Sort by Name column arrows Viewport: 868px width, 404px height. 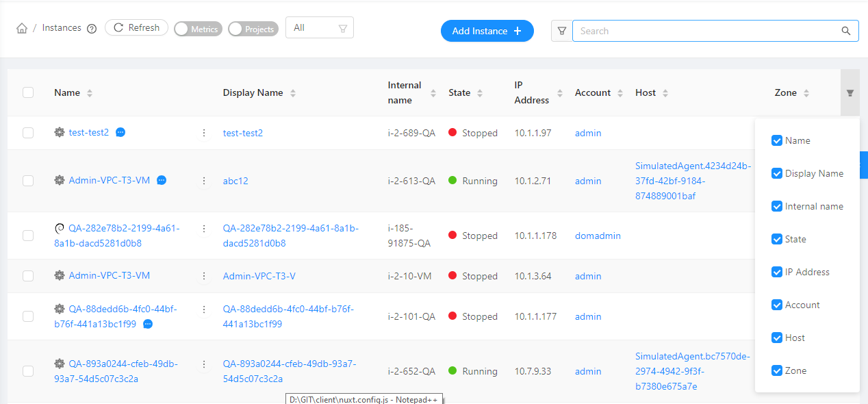[90, 93]
